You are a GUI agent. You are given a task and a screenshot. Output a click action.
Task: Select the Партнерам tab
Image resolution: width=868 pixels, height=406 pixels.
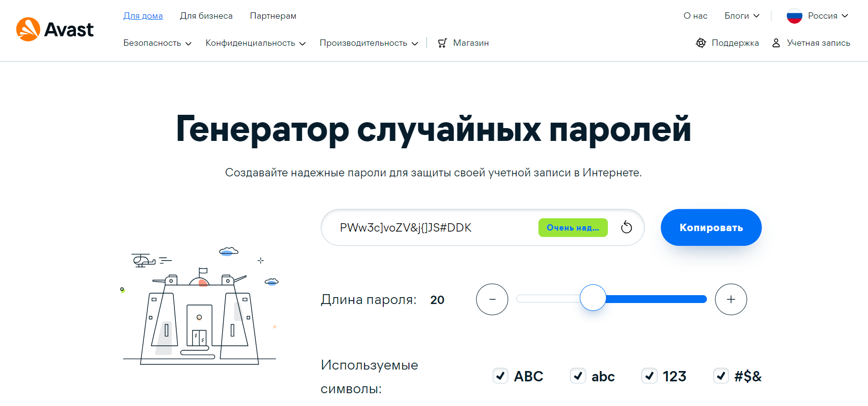(273, 16)
